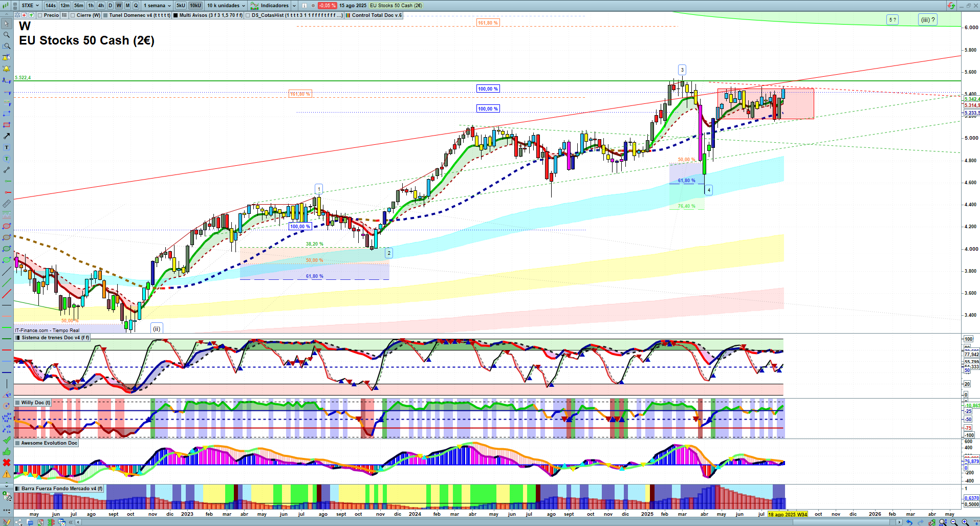
Task: Pick the vertical line tool
Action: (7, 384)
